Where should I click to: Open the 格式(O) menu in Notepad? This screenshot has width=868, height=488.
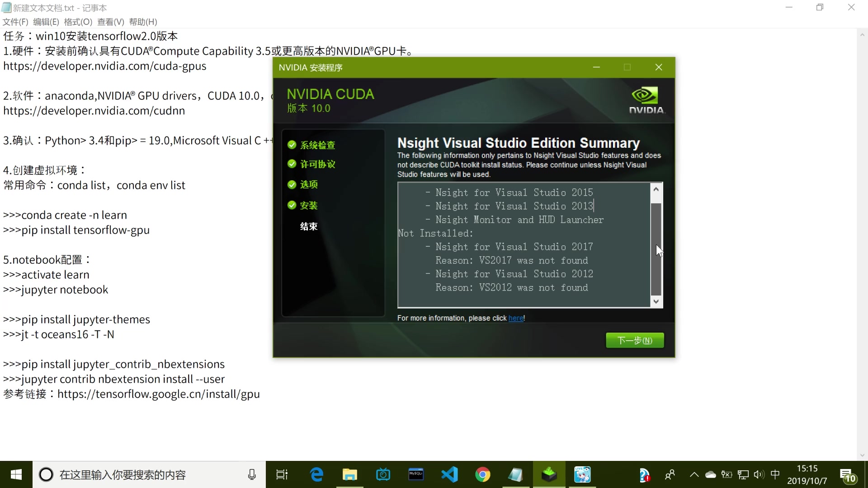(78, 22)
